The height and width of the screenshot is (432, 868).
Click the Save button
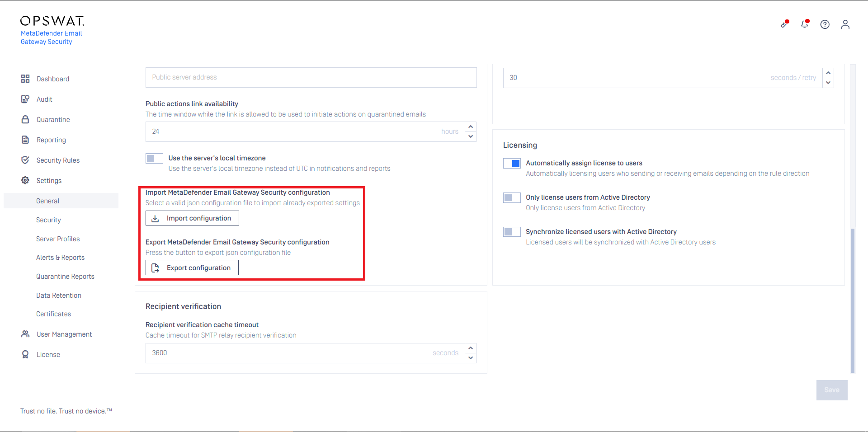(x=832, y=390)
